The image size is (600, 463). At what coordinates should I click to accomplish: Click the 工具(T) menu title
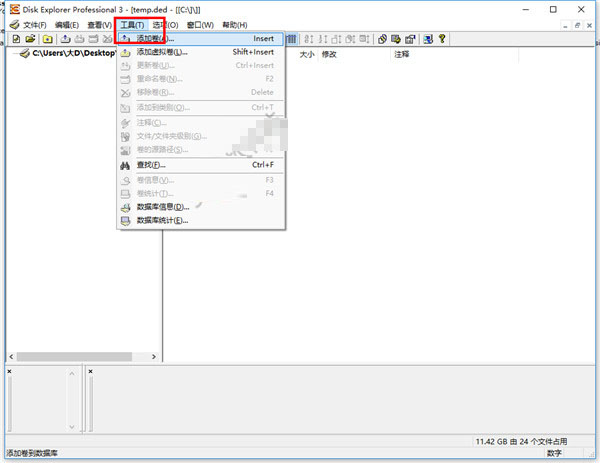pos(132,25)
